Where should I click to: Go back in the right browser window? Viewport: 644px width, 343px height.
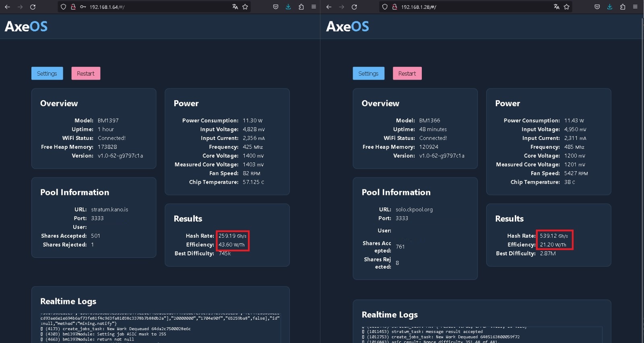(329, 7)
